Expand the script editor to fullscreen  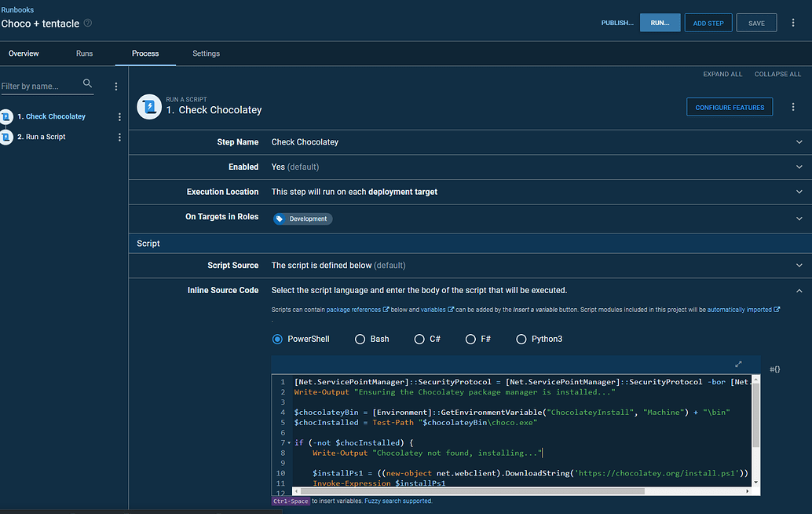tap(738, 364)
